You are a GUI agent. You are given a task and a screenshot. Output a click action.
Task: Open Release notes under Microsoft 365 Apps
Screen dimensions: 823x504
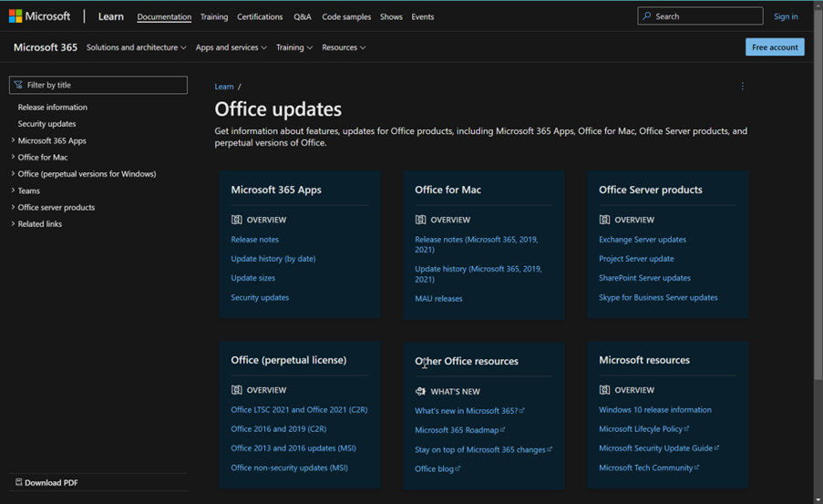coord(254,240)
